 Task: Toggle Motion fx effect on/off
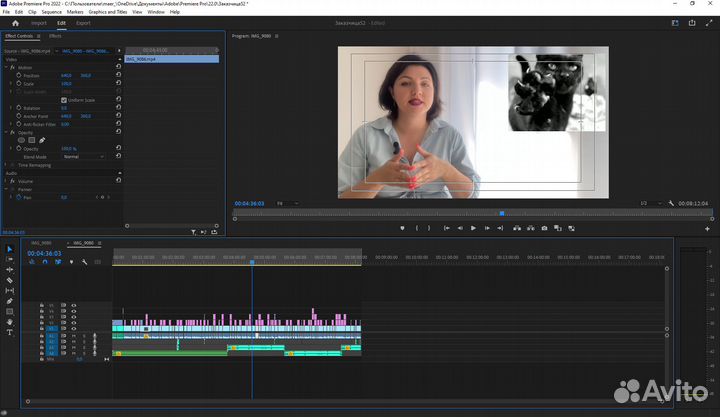[x=12, y=68]
